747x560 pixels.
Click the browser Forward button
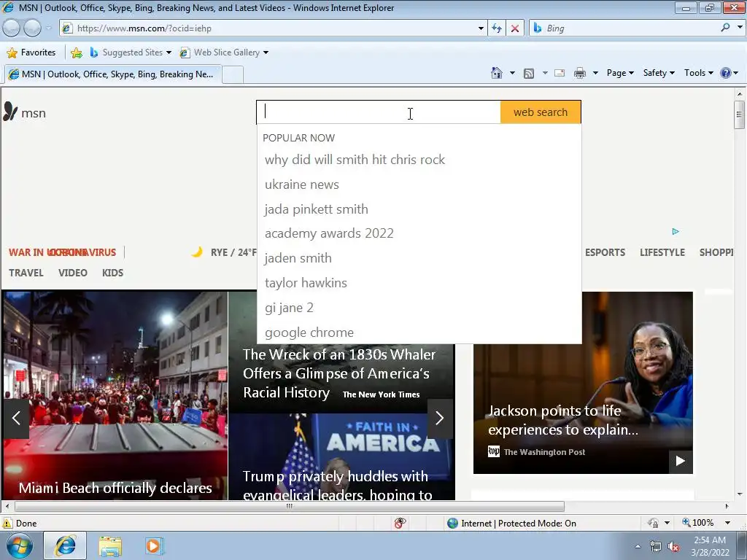[x=32, y=28]
